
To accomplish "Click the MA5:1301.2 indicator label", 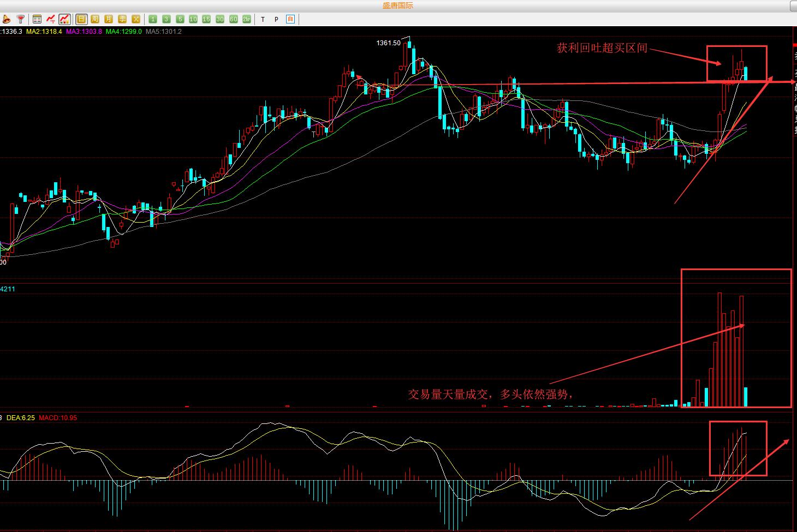I will pos(164,32).
